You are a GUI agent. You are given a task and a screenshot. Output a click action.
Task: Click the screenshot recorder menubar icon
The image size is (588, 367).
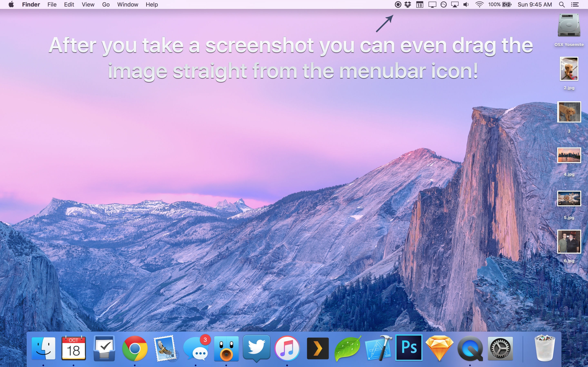[398, 5]
